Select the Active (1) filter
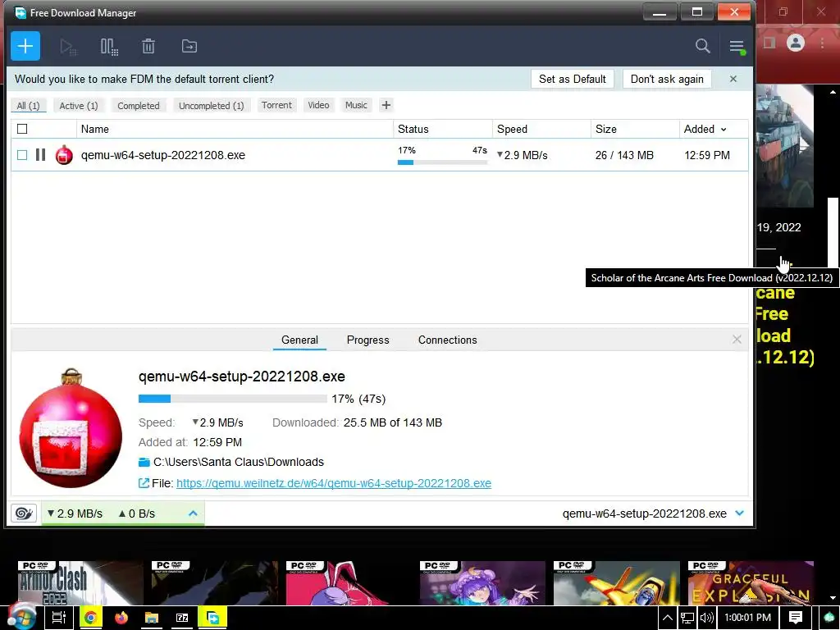This screenshot has height=630, width=840. [x=79, y=106]
